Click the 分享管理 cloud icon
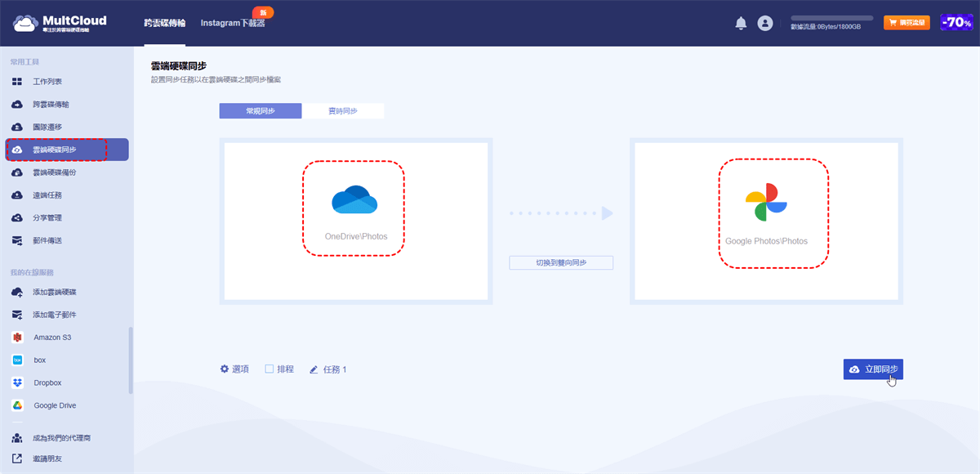The height and width of the screenshot is (474, 980). click(16, 218)
